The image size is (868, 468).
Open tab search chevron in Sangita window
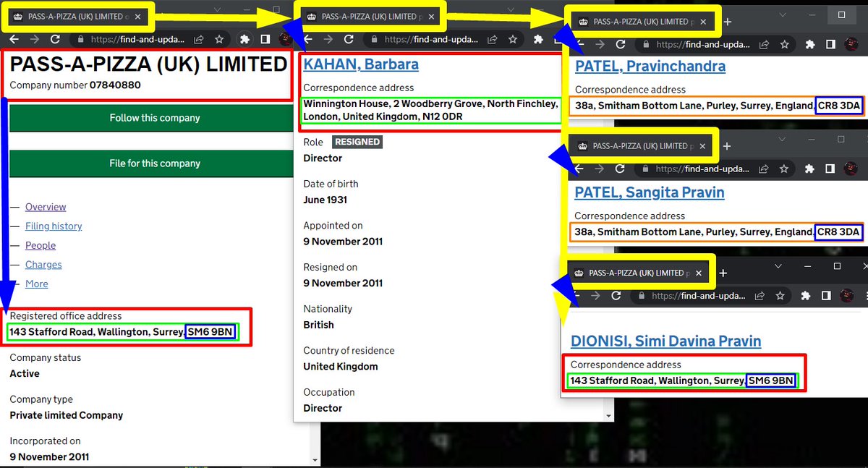coord(782,140)
